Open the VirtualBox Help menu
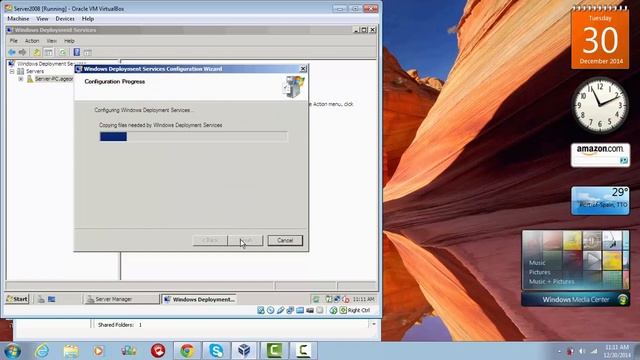640x360 pixels. coord(88,19)
